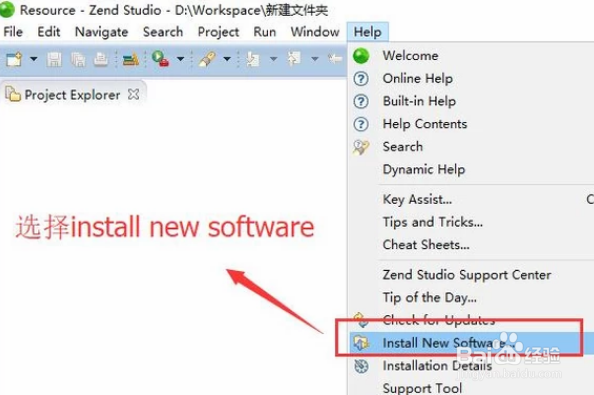Click the Save toolbar icon
The image size is (594, 395).
[x=54, y=59]
